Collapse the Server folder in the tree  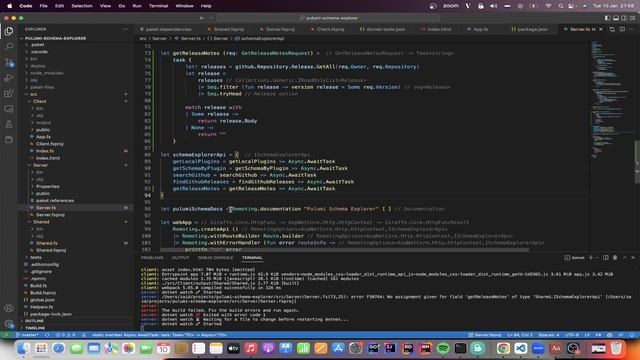[x=40, y=165]
